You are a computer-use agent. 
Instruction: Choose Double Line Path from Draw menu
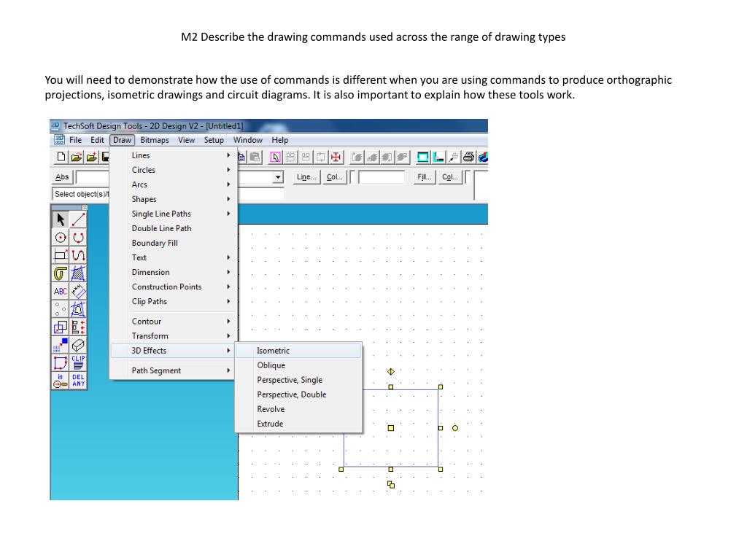(x=174, y=228)
